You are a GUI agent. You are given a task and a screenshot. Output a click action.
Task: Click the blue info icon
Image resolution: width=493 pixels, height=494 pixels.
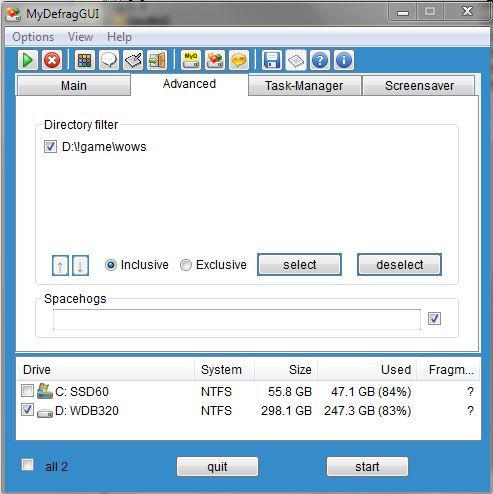[344, 60]
